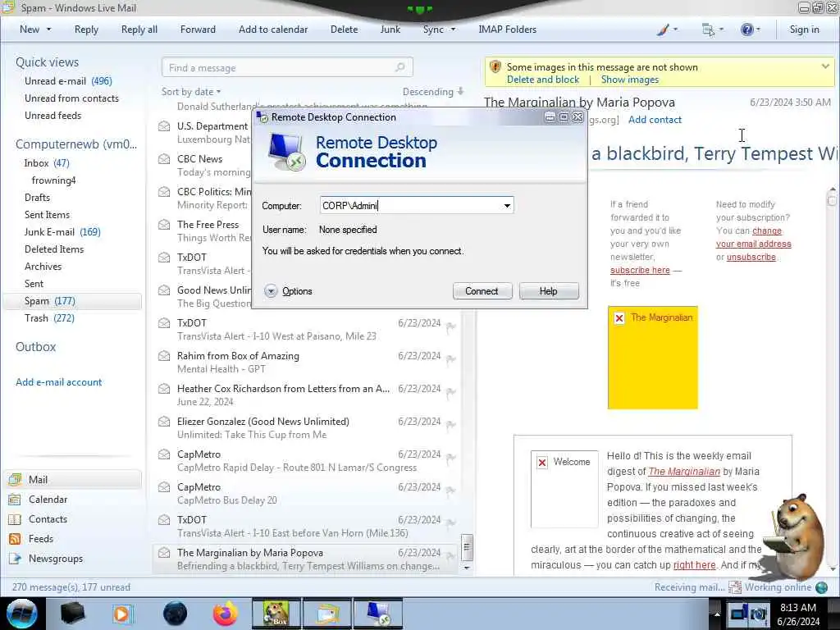This screenshot has width=840, height=630.
Task: Click the hamster Box taskbar icon
Action: point(276,614)
